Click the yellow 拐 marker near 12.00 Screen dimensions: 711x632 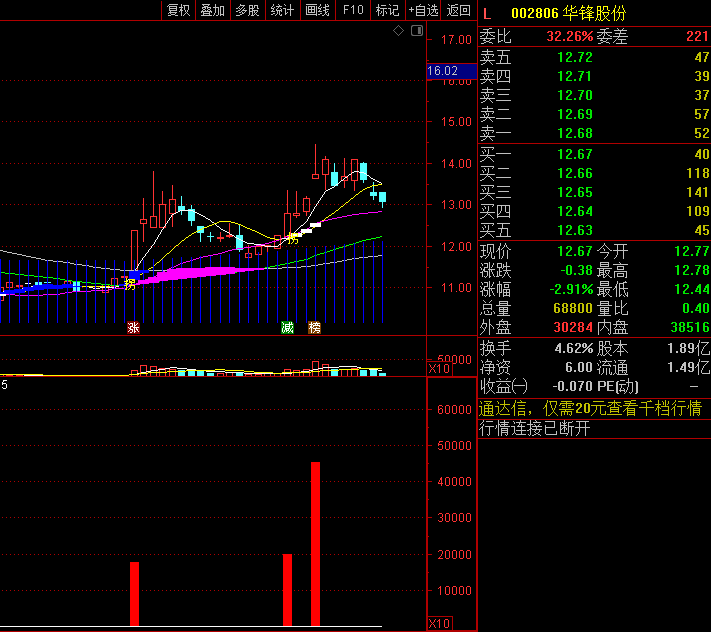pos(293,238)
